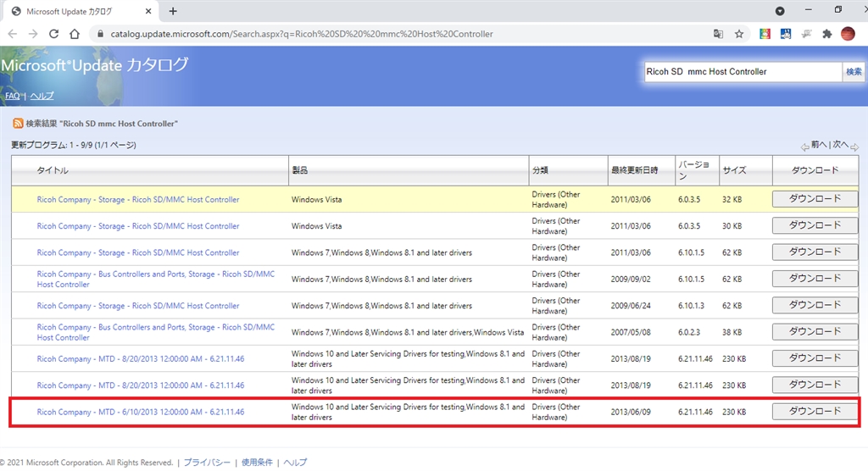Screen dimensions: 868x471
Task: Download the 2011/03/06 version 6.10.1.5 driver
Action: pos(815,252)
